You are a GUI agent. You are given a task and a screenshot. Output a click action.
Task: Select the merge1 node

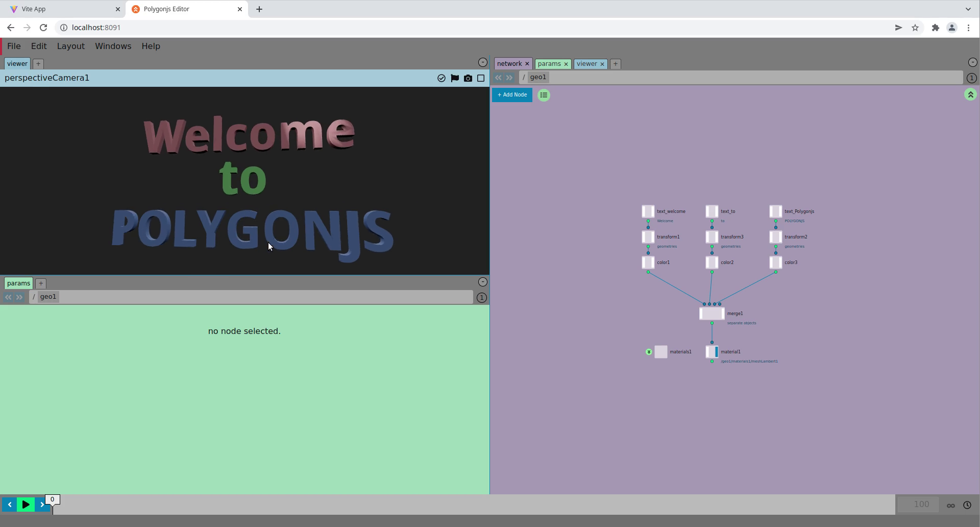(x=712, y=314)
